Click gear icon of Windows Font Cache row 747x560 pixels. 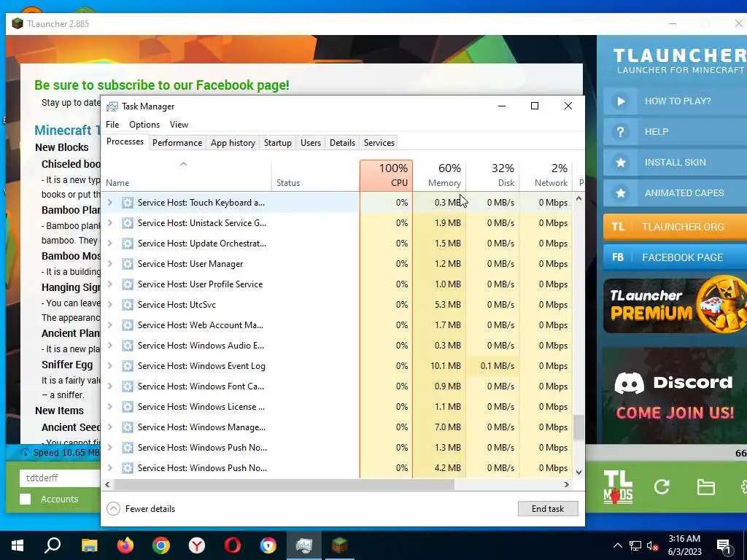point(127,386)
